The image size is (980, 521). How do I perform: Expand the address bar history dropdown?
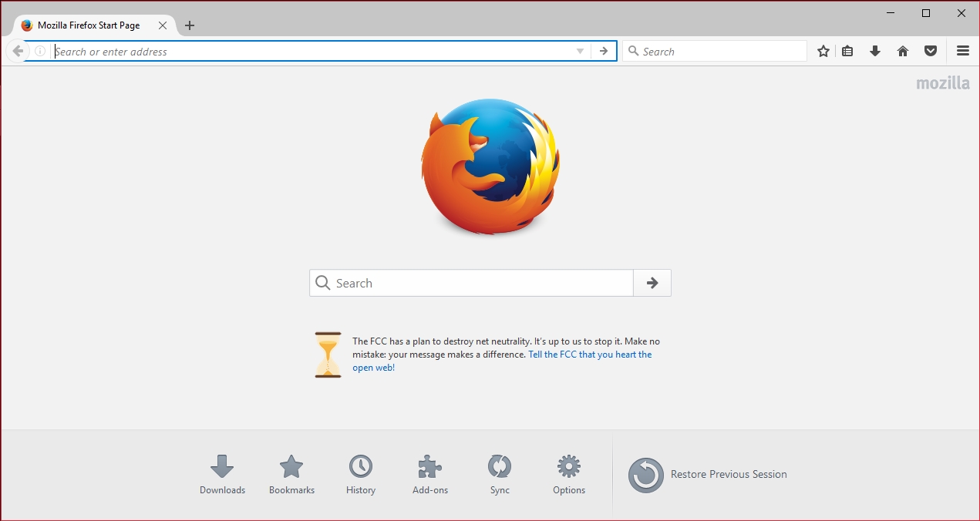click(581, 52)
